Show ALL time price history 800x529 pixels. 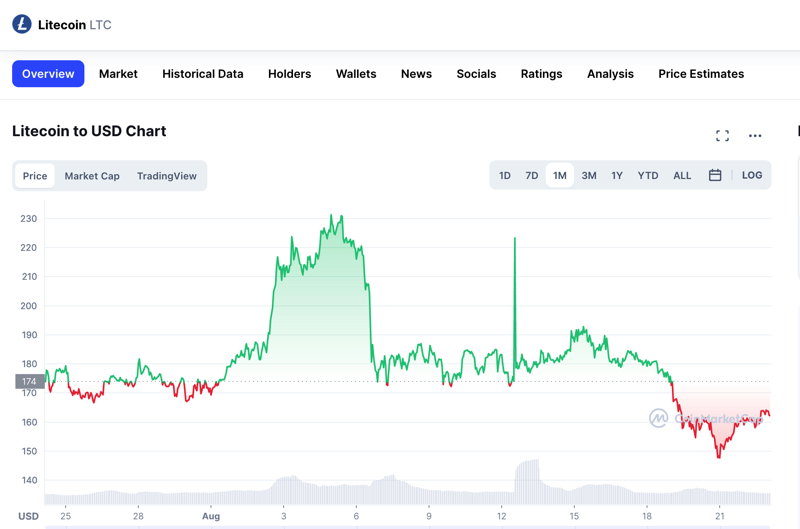point(682,175)
